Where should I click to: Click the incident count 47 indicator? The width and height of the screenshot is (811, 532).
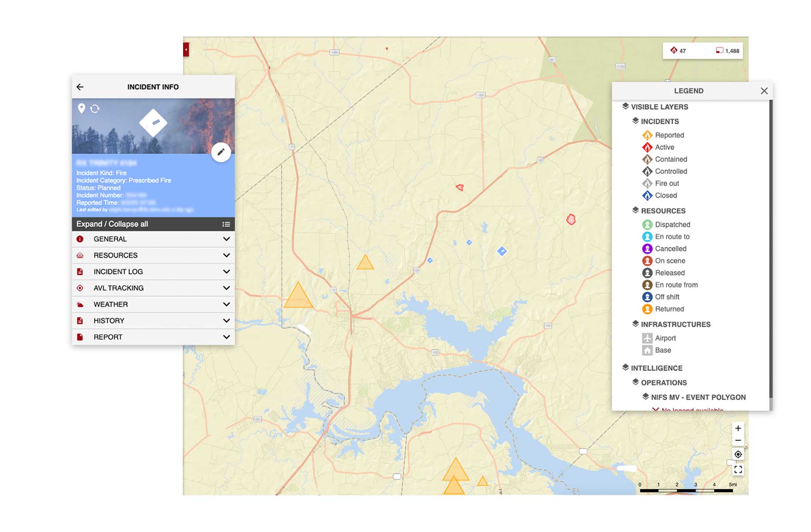coord(678,51)
